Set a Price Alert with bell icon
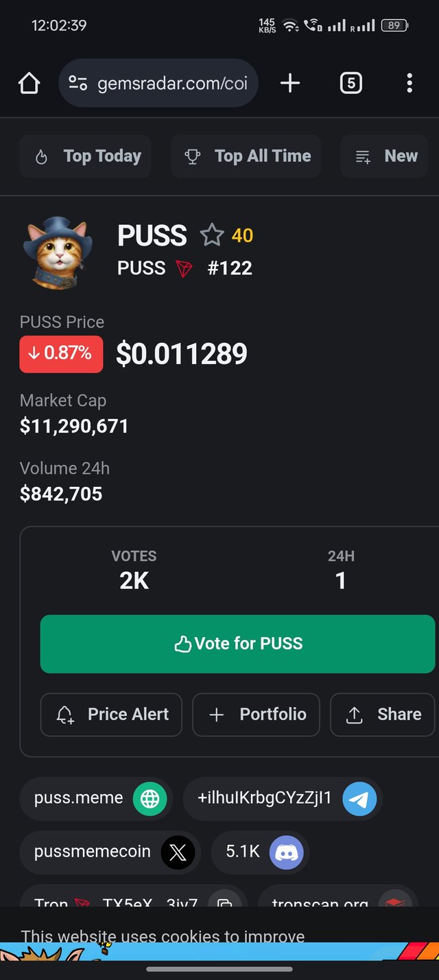 pos(111,715)
